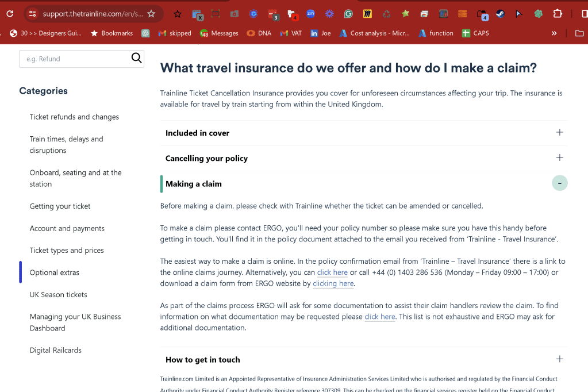Select Digital Railcards category
The height and width of the screenshot is (392, 588).
point(56,351)
